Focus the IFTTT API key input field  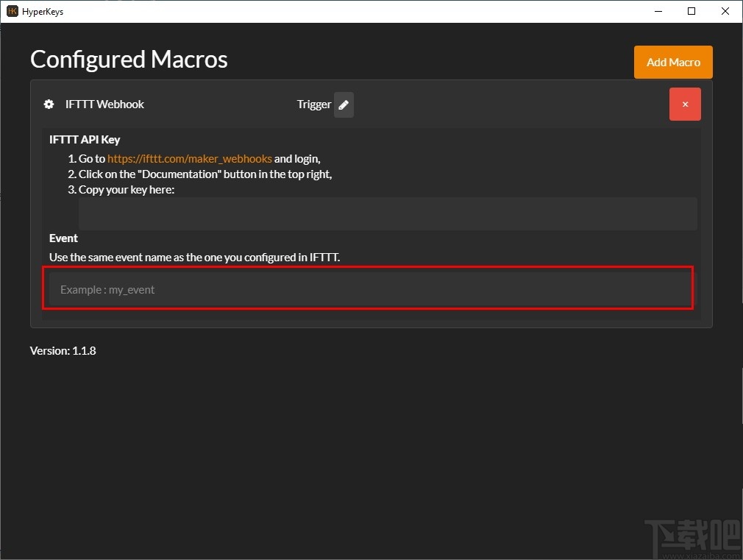click(x=388, y=213)
